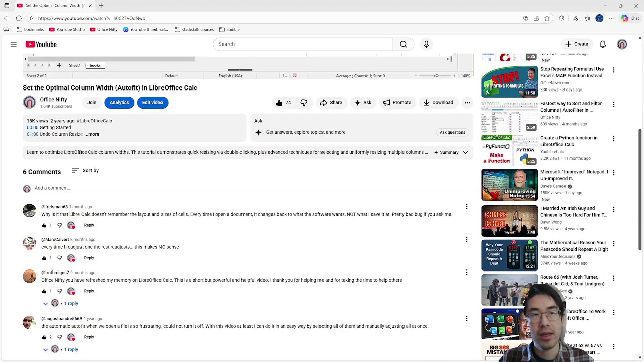Click Ask in the video action row
644x362 pixels.
point(363,103)
